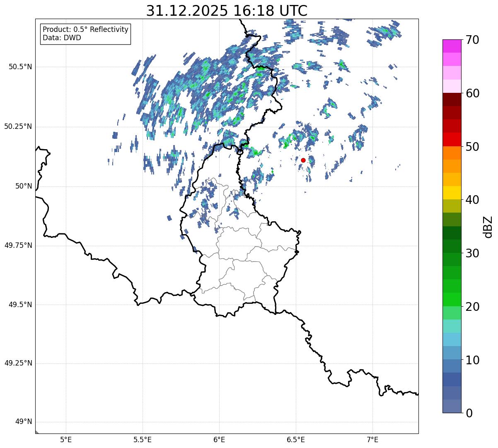Screen dimensions: 498x448
Task: Click the orange colorbar swatch just below 50
Action: pyautogui.click(x=452, y=153)
